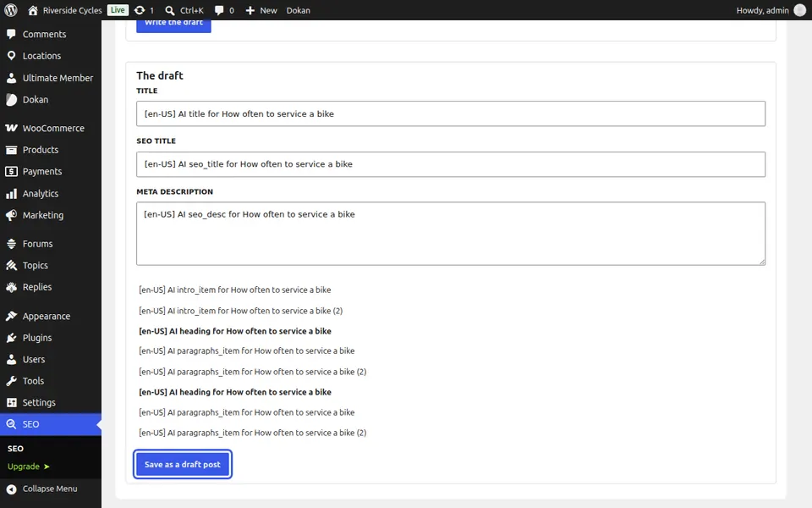This screenshot has width=812, height=508.
Task: Open the Users sidebar menu item
Action: (x=51, y=359)
